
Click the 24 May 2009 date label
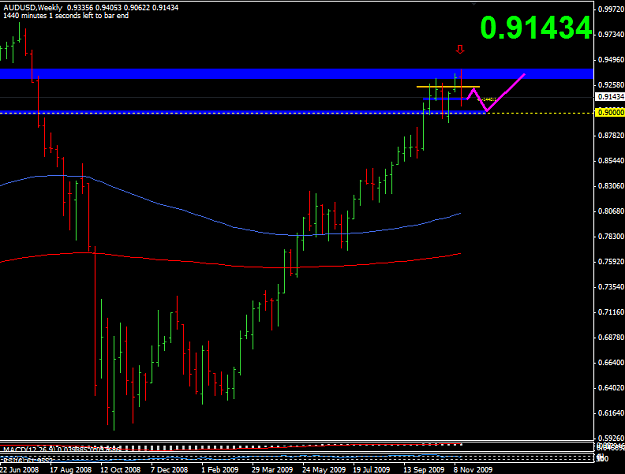click(x=324, y=470)
